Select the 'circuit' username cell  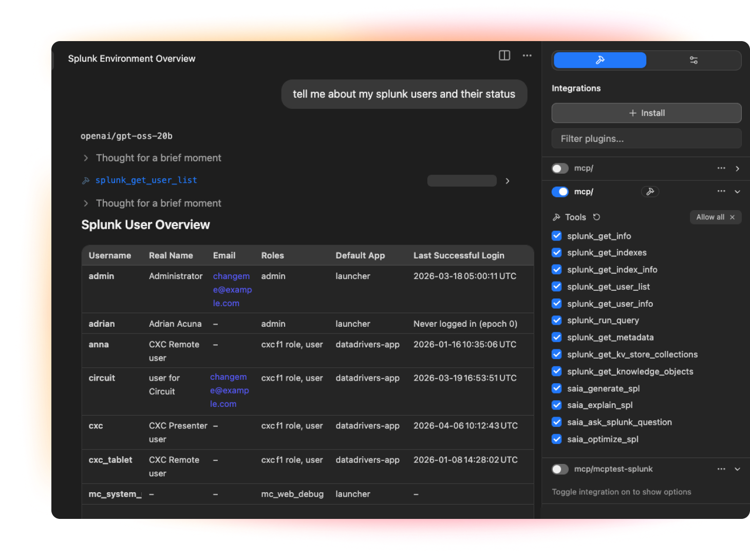[x=102, y=378]
